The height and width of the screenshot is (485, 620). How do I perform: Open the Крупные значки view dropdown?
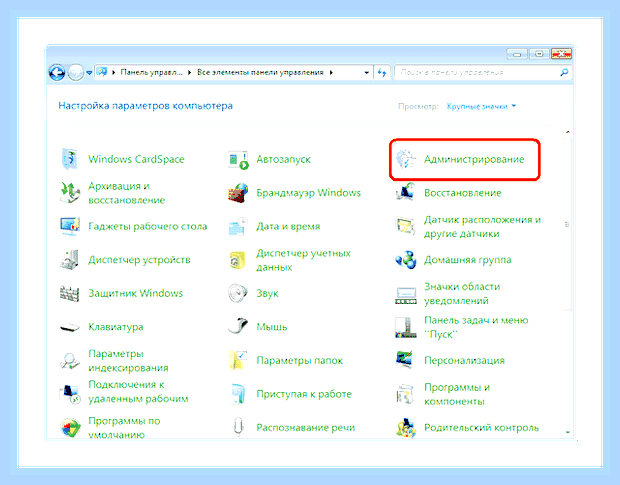(x=481, y=106)
